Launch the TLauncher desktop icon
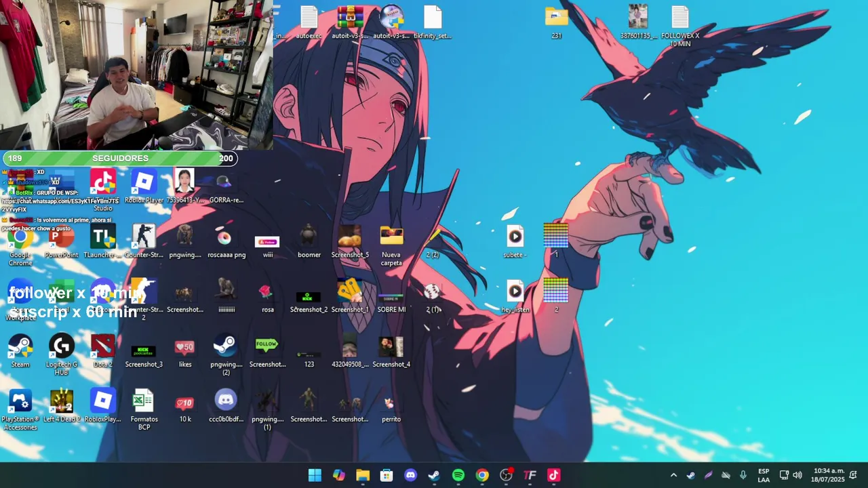868x488 pixels. 103,243
